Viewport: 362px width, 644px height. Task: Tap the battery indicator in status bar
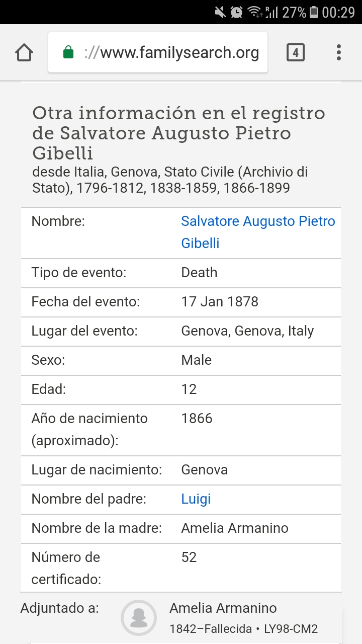[314, 12]
